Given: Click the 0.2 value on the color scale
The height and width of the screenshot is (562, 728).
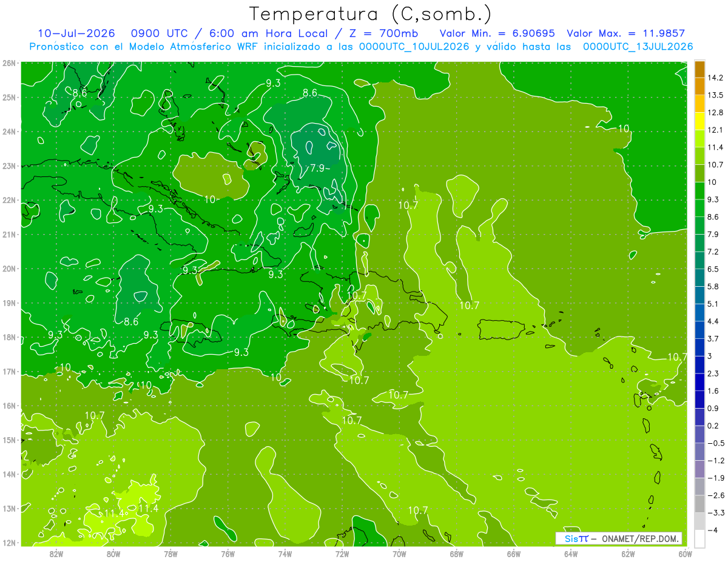Looking at the screenshot, I should (714, 426).
